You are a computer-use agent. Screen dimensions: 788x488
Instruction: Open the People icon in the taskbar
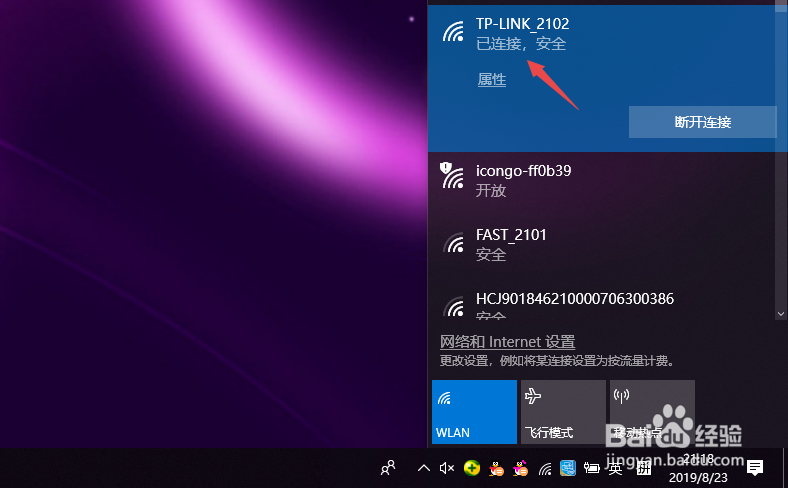pyautogui.click(x=388, y=468)
